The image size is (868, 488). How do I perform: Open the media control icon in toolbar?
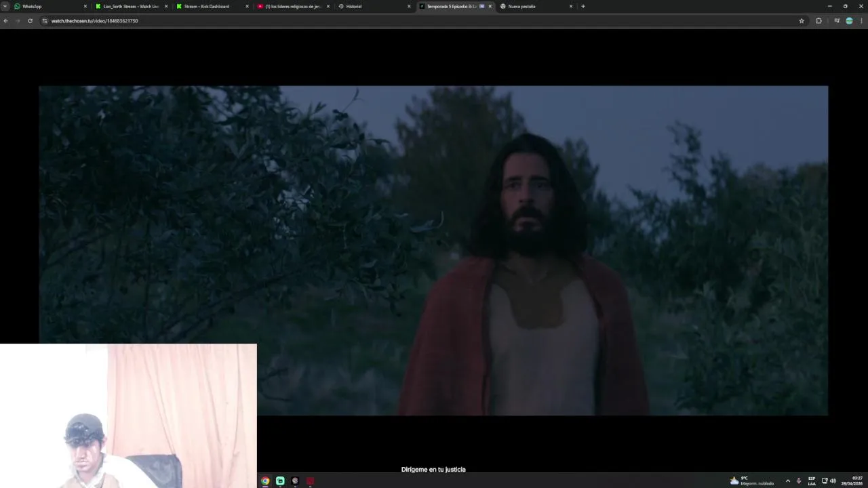(x=837, y=21)
